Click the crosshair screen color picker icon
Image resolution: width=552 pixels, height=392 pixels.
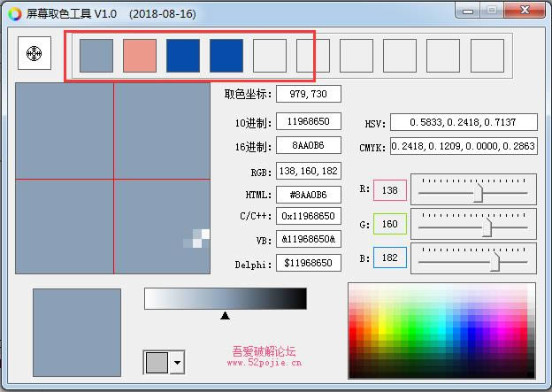click(x=34, y=54)
